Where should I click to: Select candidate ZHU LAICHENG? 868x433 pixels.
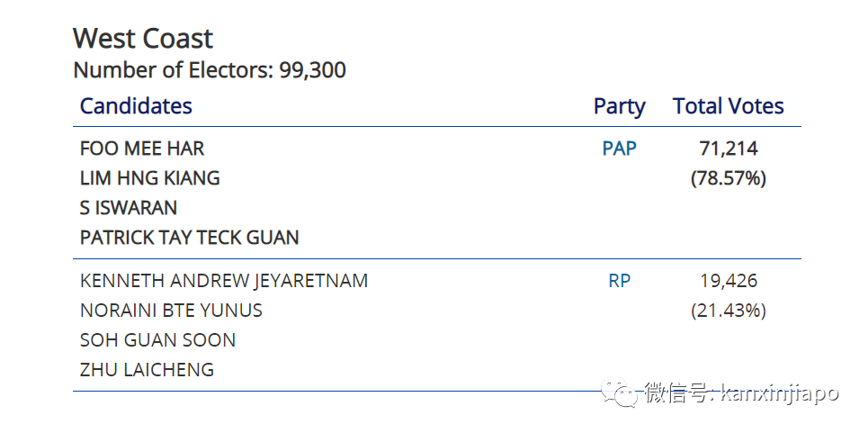(148, 370)
